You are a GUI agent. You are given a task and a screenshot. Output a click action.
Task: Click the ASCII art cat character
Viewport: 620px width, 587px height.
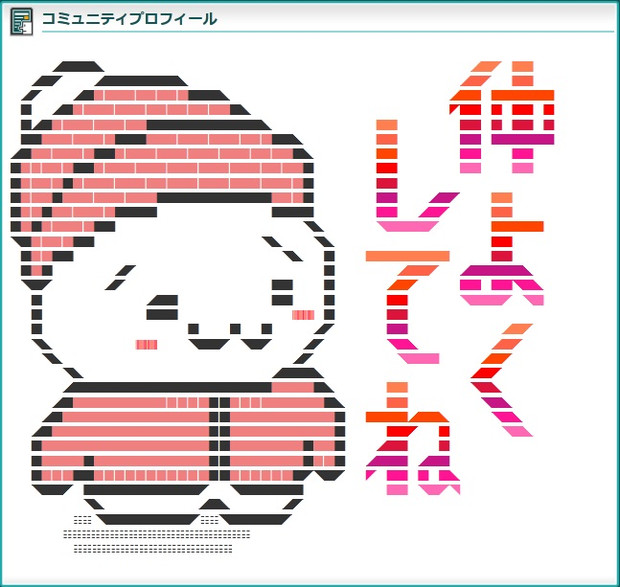(x=178, y=308)
